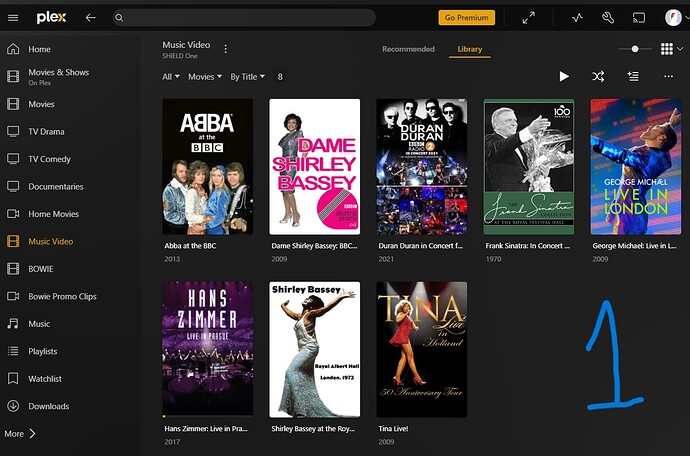Open the Tina Live in Holland poster

point(422,349)
